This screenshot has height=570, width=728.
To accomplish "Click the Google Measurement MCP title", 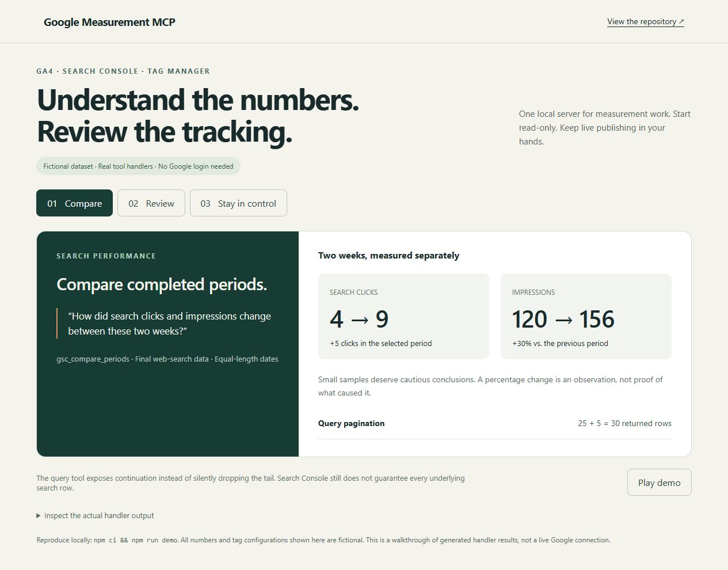I will [109, 22].
